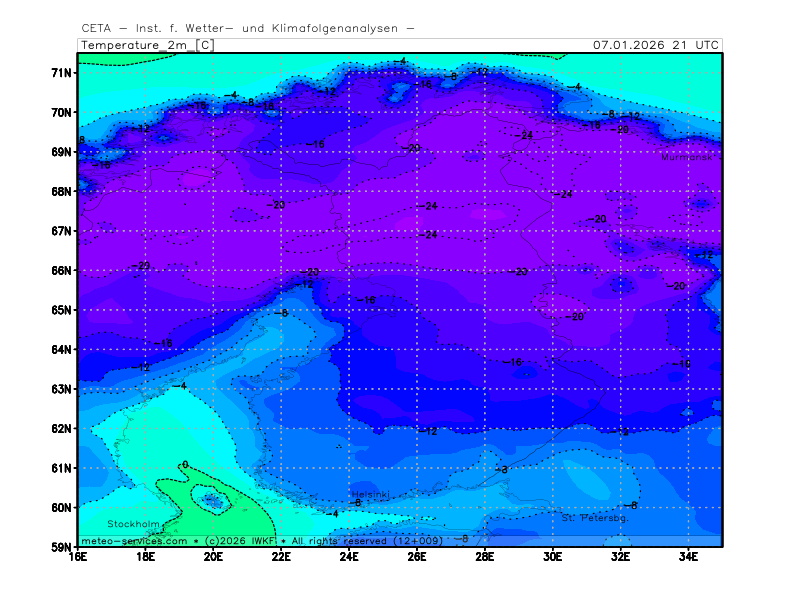
Task: Select the 24E longitude axis label
Action: point(349,556)
